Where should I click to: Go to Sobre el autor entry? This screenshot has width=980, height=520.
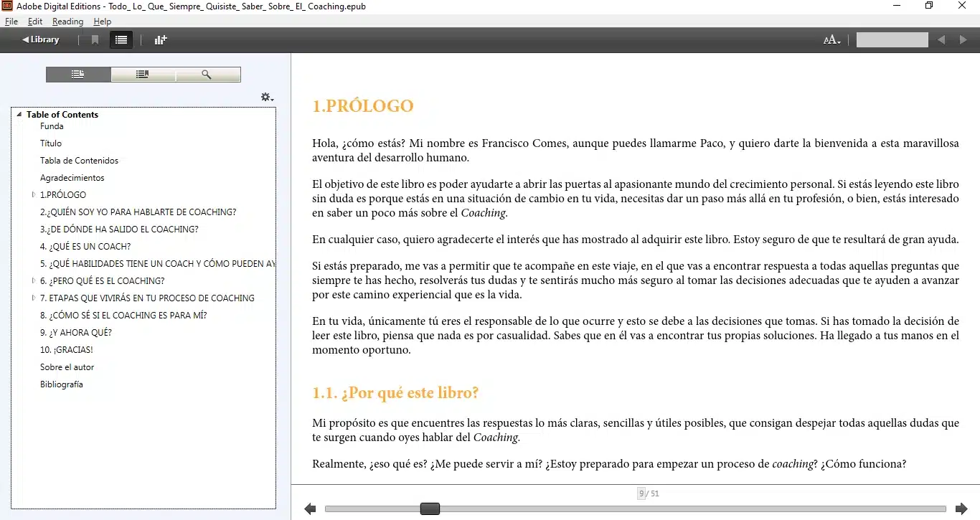click(x=67, y=367)
